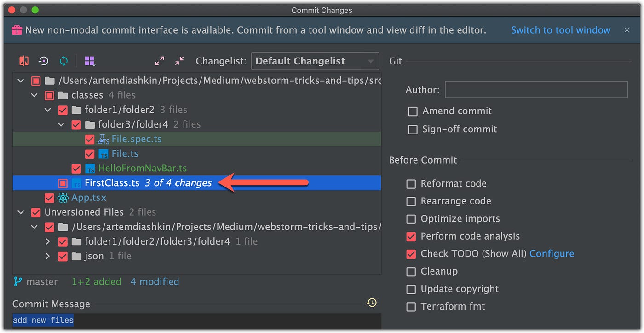Image resolution: width=644 pixels, height=333 pixels.
Task: Click the FirstClass.ts file icon
Action: click(x=77, y=183)
